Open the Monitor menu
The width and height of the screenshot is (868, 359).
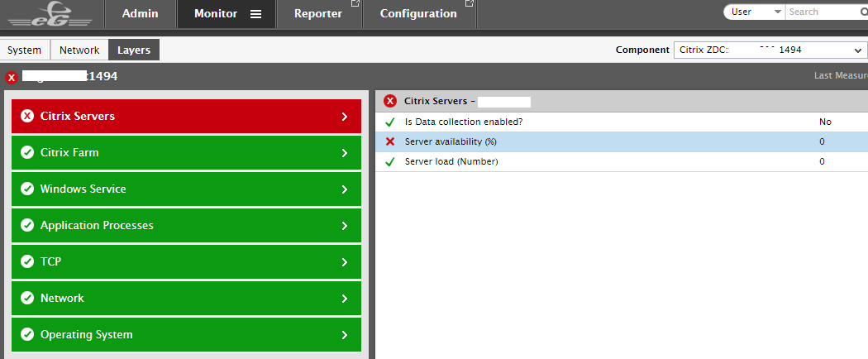coord(227,14)
